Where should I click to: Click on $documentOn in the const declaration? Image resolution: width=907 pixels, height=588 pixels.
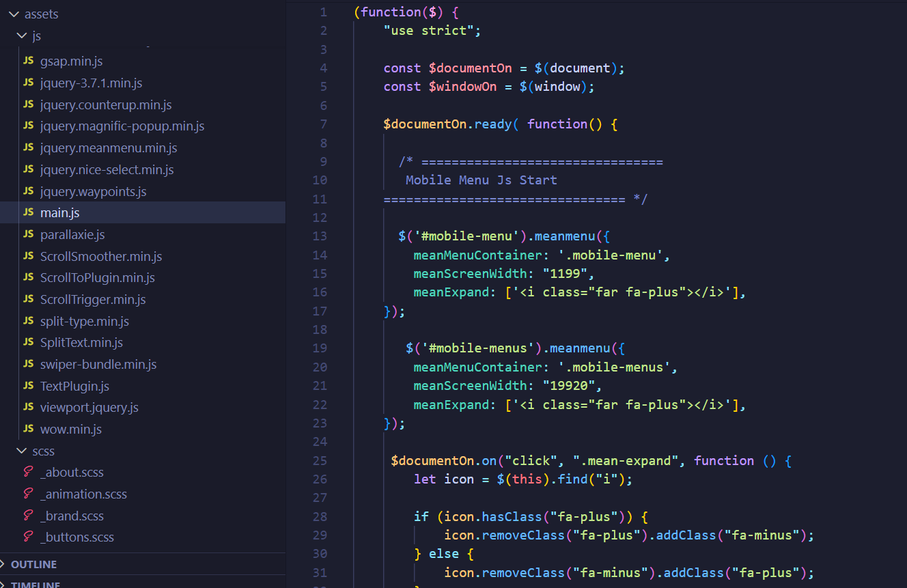pyautogui.click(x=471, y=68)
